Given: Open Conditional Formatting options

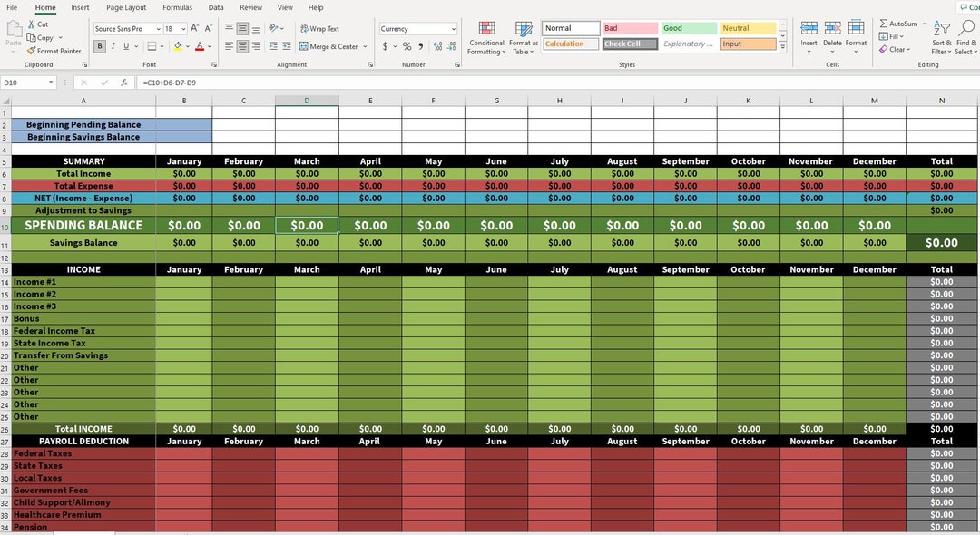Looking at the screenshot, I should [486, 38].
